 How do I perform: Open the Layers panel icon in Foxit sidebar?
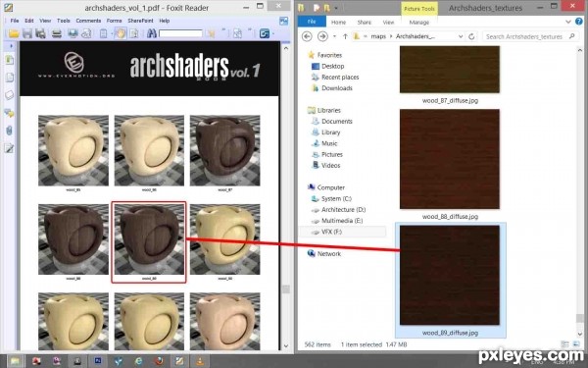coord(10,95)
